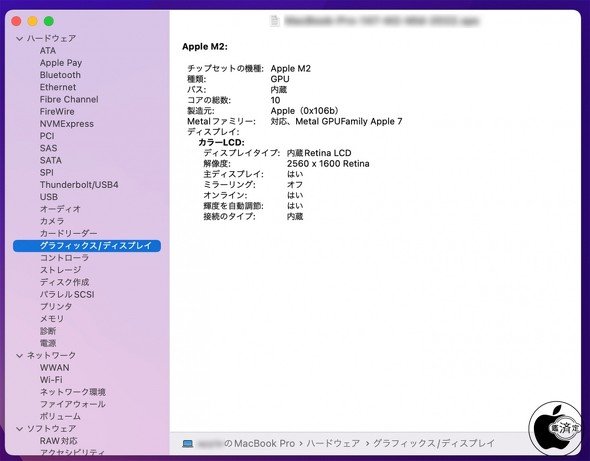Select SAS in hardware list
Image resolution: width=590 pixels, height=461 pixels.
(49, 148)
